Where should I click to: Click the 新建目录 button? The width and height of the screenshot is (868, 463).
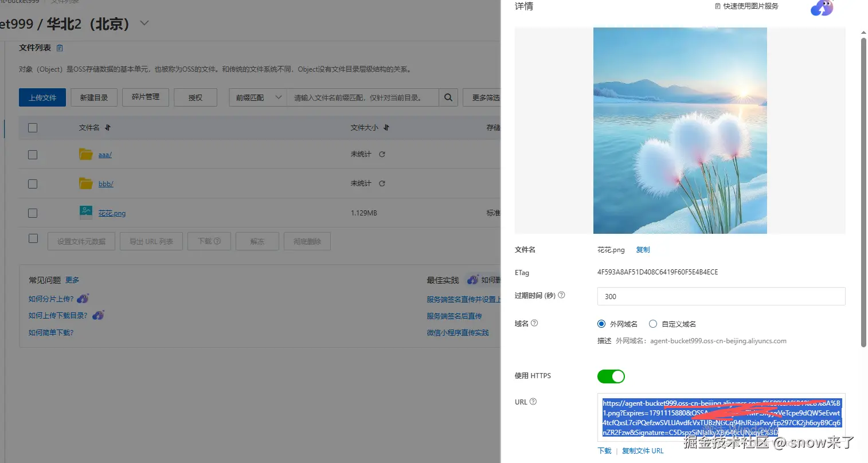94,97
